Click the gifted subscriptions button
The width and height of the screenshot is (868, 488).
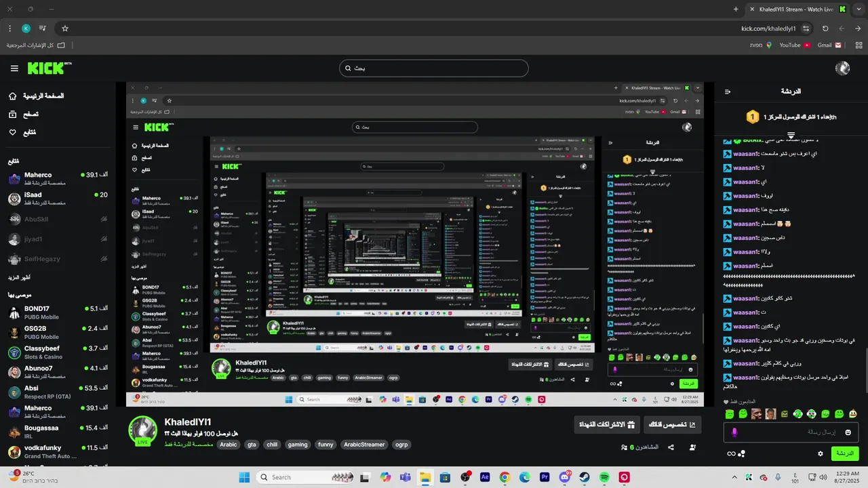607,425
